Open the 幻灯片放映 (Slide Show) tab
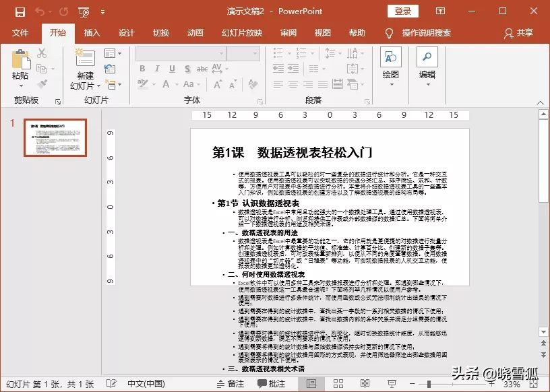 tap(241, 32)
